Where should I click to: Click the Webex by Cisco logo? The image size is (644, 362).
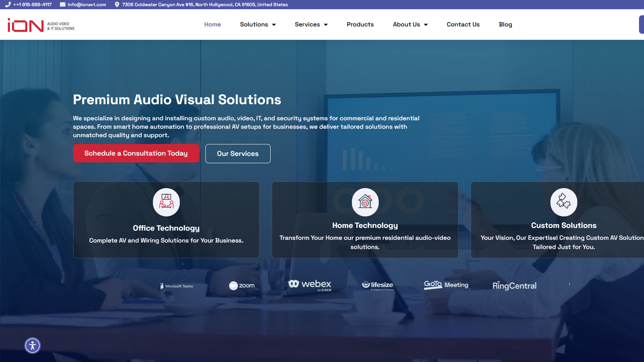(x=310, y=285)
